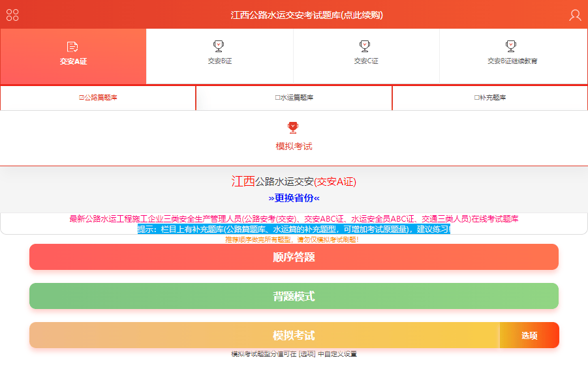
Task: Click the document icon above 交安A证
Action: point(72,47)
